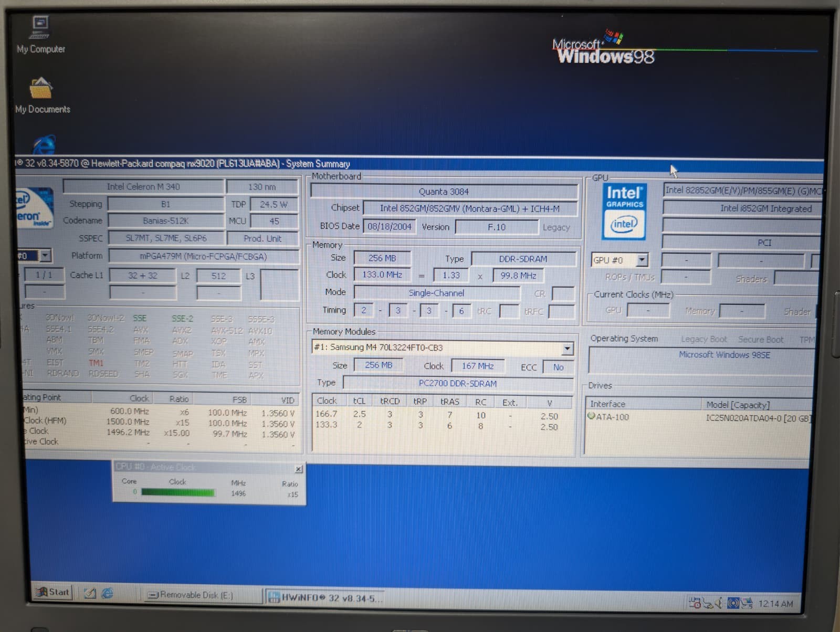This screenshot has height=632, width=840.
Task: Click the SL7MT, SL7ME, SL6P6 SSPEC field
Action: click(166, 238)
